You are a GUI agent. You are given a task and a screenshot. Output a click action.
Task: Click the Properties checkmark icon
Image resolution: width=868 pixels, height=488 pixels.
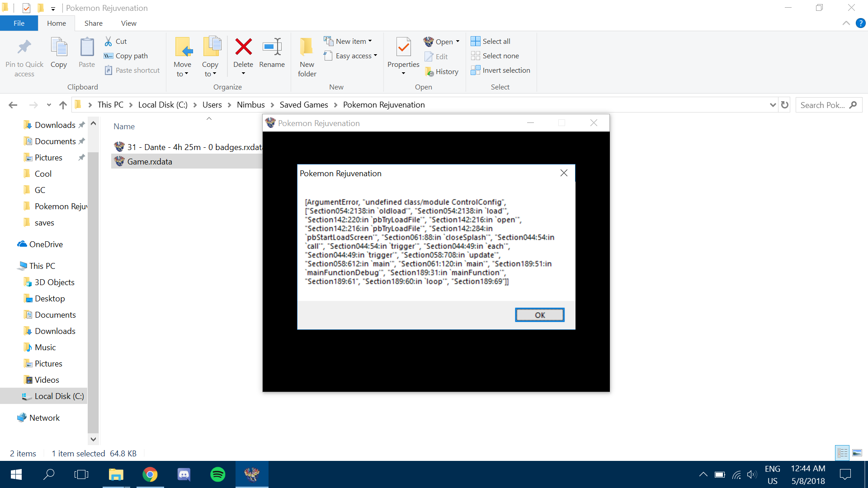(403, 47)
